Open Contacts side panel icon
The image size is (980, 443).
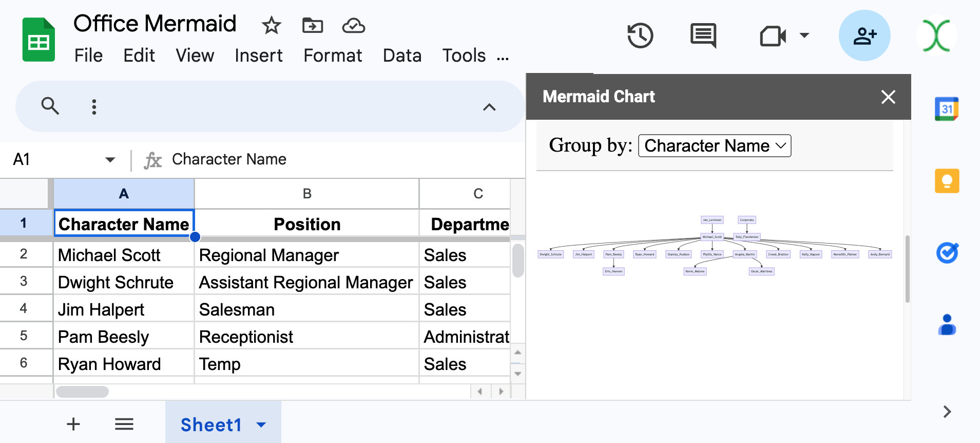point(947,325)
